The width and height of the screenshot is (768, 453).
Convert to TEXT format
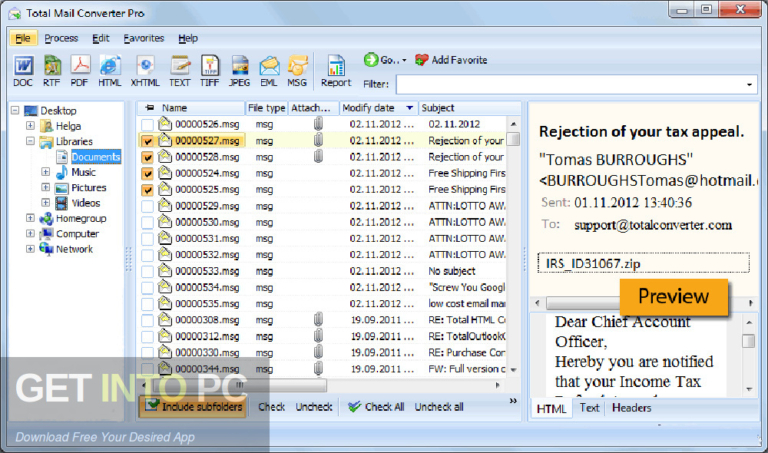pyautogui.click(x=180, y=71)
